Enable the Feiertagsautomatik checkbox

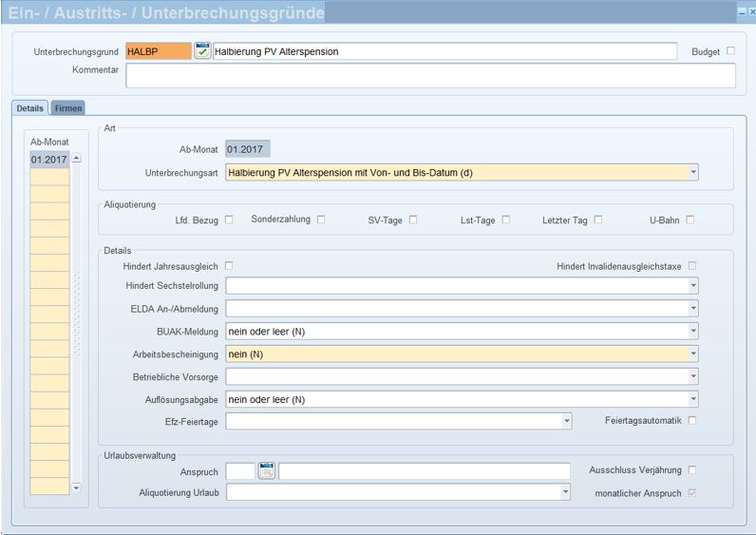pos(692,420)
